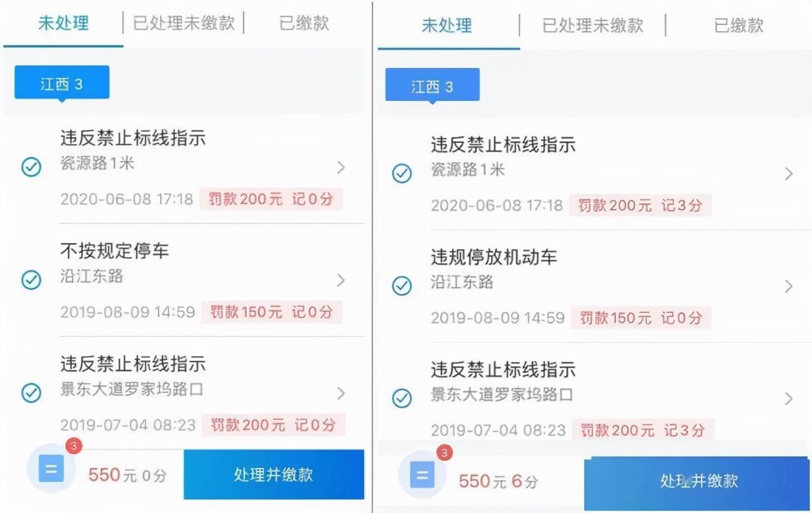Toggle right 瓷源路1米 记3分 violation check
Screen dimensions: 812x513
[x=402, y=173]
